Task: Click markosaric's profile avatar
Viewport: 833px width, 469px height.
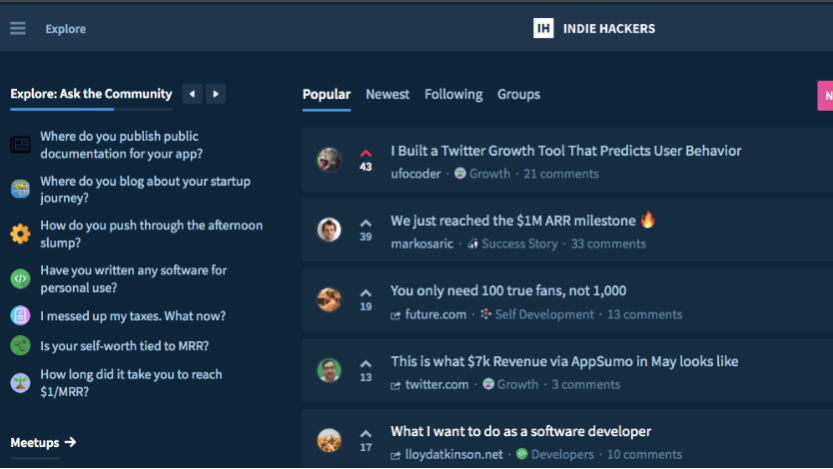Action: click(329, 230)
